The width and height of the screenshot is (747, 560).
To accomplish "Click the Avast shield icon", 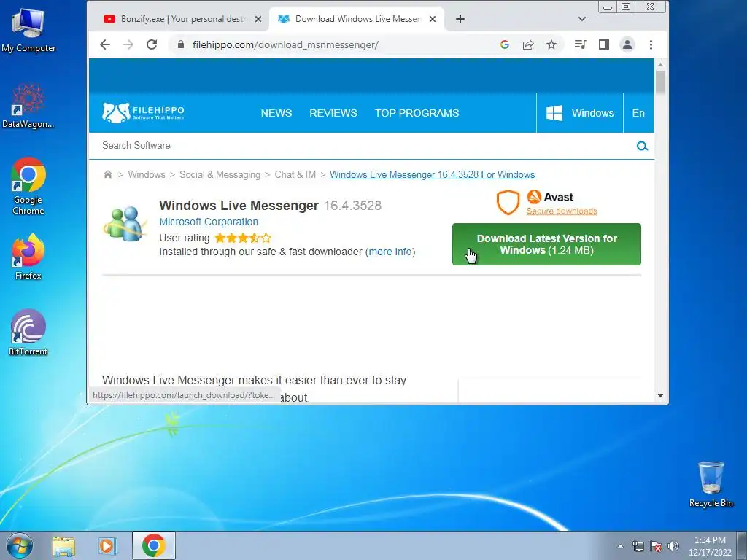I will 508,203.
